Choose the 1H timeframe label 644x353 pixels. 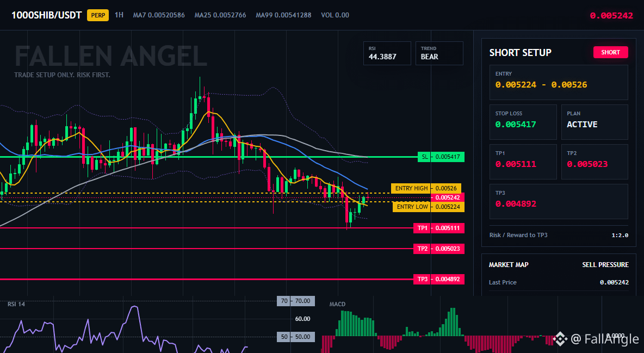click(x=119, y=15)
